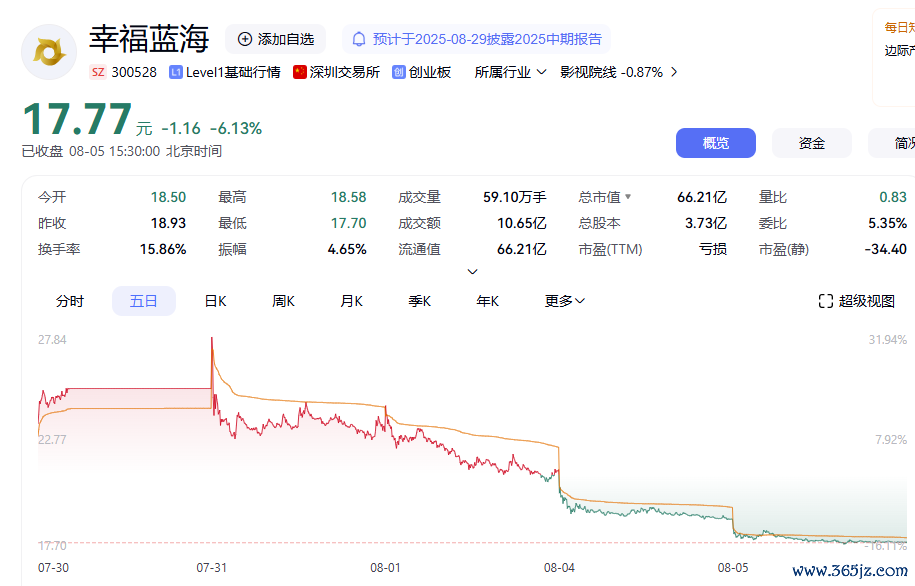Click the 07-31 date on chart axis
The height and width of the screenshot is (586, 915).
point(211,567)
